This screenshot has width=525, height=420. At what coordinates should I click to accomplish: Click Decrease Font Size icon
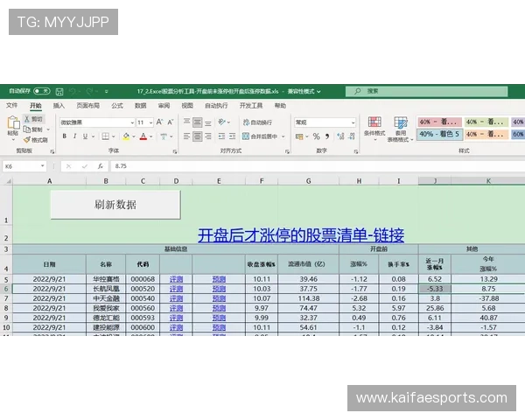(171, 122)
